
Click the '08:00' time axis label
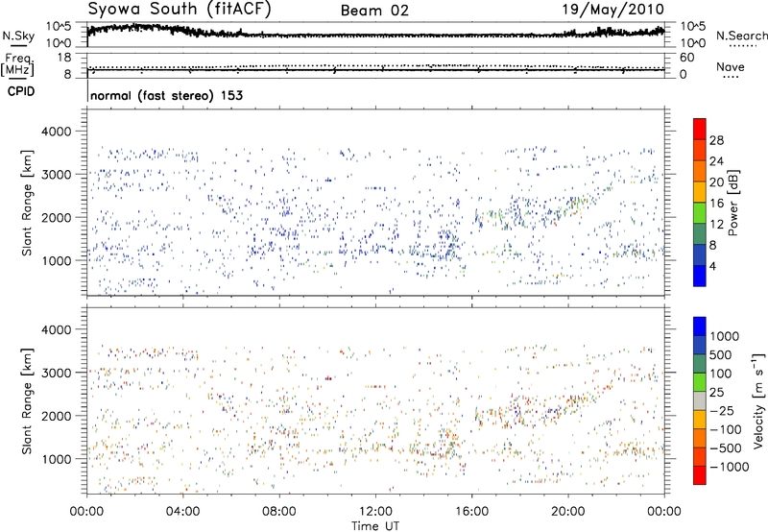(279, 512)
